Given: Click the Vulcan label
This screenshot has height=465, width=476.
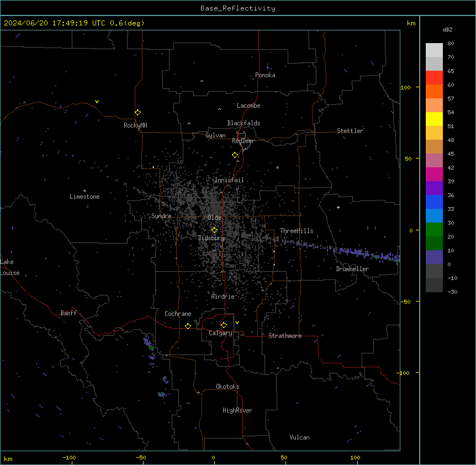Looking at the screenshot, I should (300, 437).
